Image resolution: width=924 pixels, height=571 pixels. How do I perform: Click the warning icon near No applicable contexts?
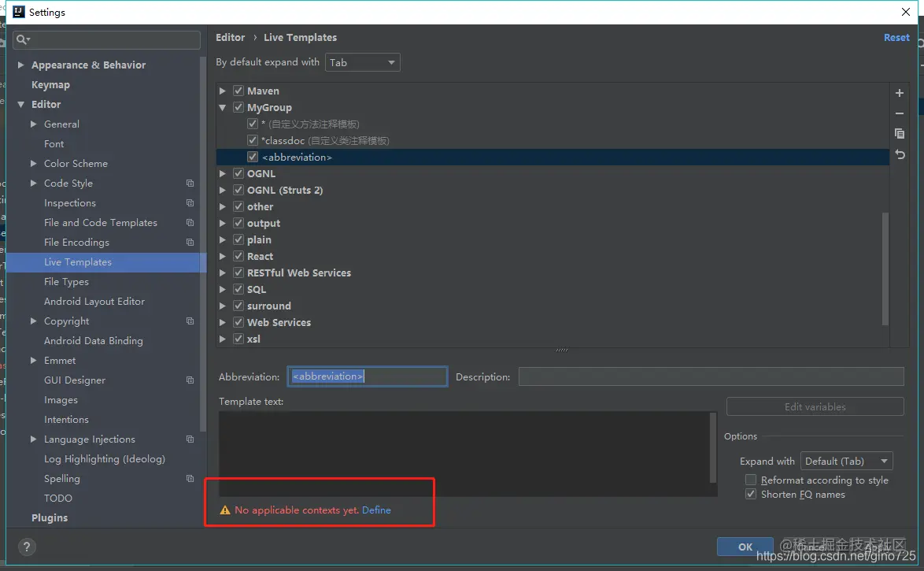(x=225, y=510)
